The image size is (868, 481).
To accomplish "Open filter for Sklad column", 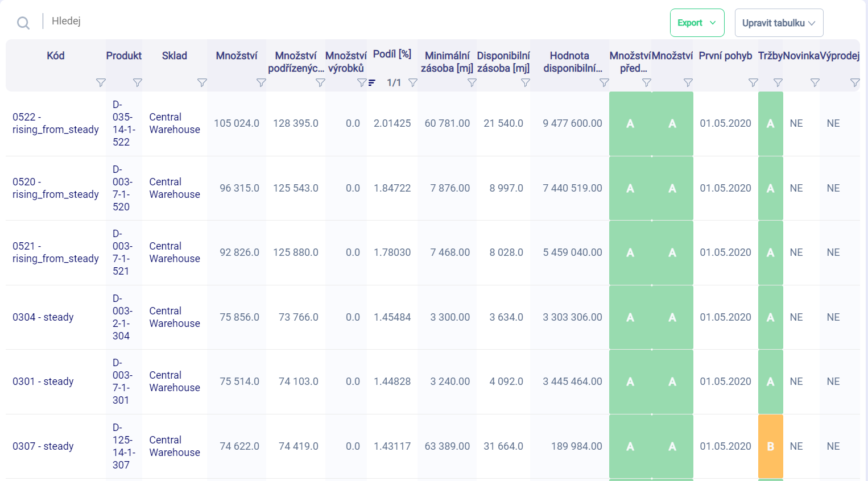I will [x=202, y=83].
